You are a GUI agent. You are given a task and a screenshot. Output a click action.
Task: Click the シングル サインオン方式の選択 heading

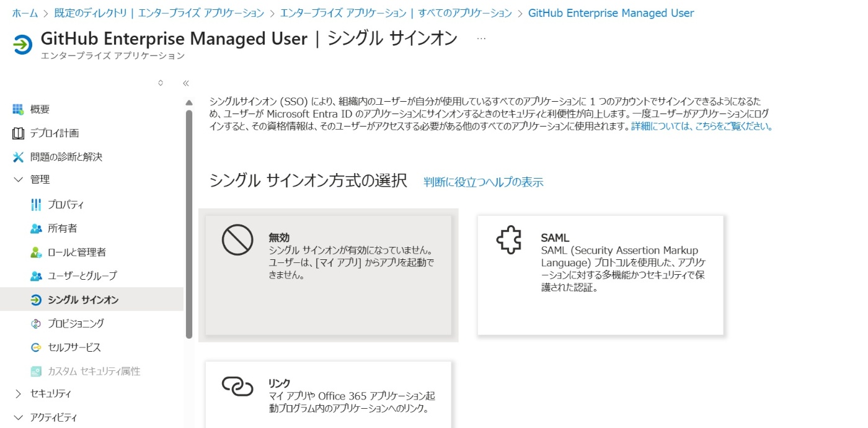(308, 181)
